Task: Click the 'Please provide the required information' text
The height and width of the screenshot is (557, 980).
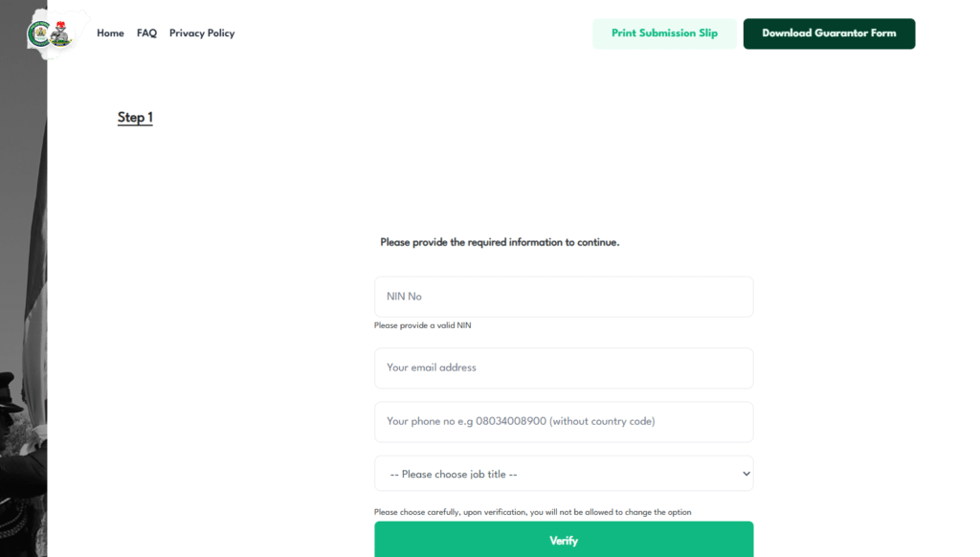Action: pos(500,242)
